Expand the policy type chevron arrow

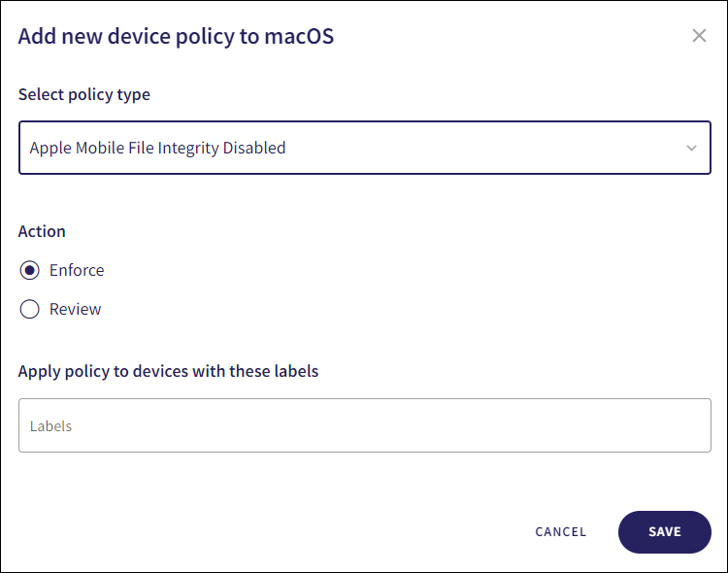pos(691,149)
